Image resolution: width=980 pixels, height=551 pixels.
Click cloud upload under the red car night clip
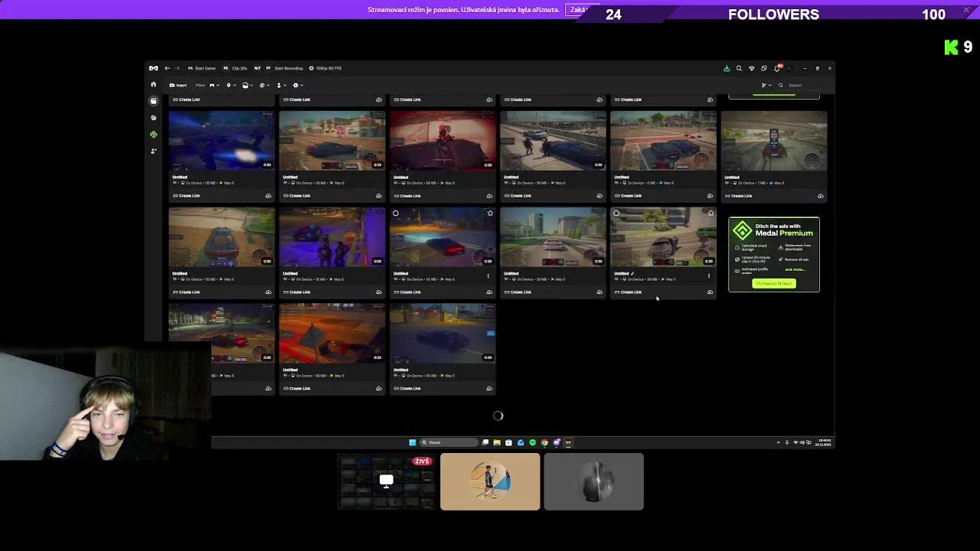coord(489,292)
